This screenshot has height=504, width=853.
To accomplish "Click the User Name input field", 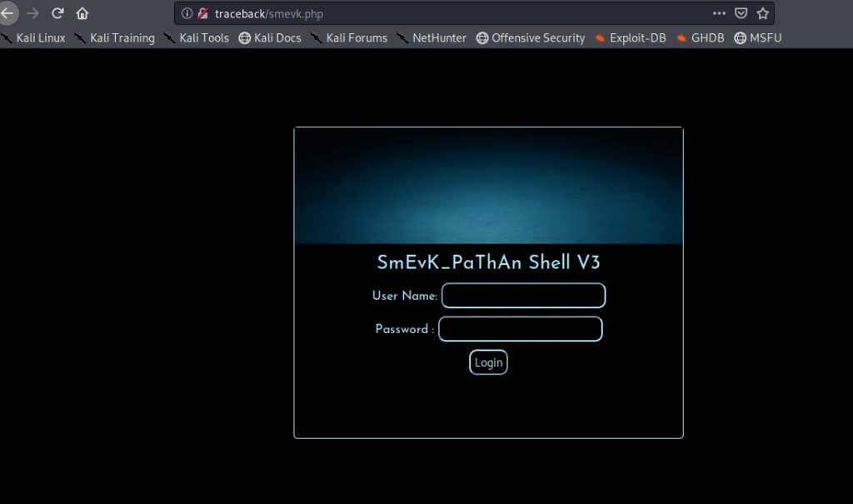I will [x=523, y=296].
